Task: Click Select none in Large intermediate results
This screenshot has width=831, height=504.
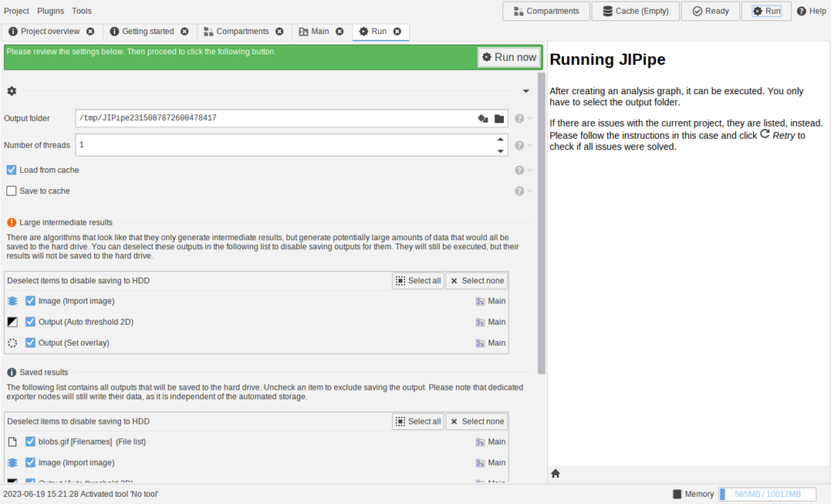Action: [x=477, y=281]
